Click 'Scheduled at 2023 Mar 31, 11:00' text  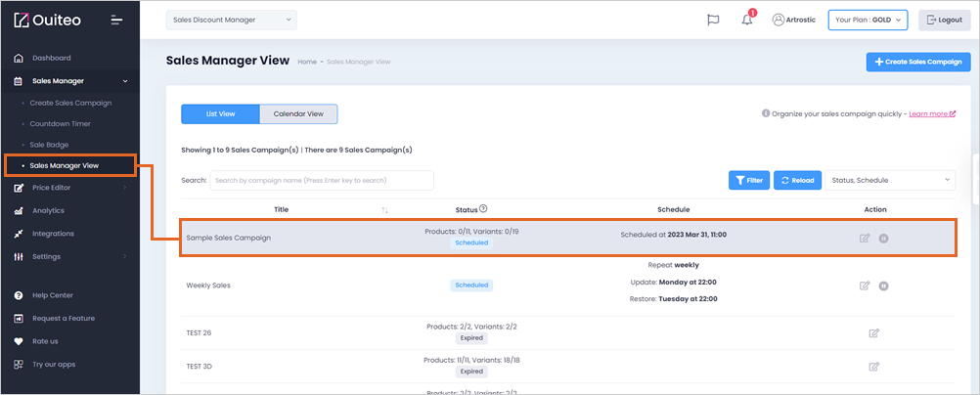pyautogui.click(x=673, y=235)
